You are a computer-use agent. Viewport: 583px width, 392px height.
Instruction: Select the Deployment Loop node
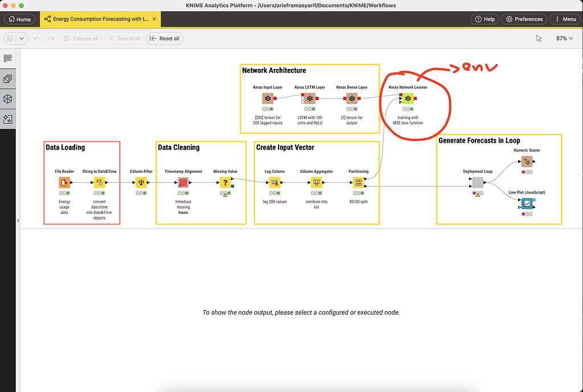(x=477, y=183)
